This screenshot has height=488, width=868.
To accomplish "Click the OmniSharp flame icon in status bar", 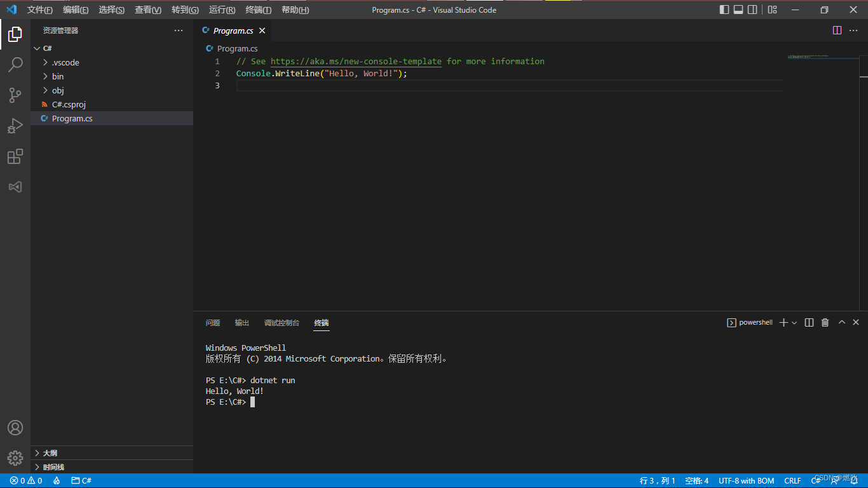I will click(57, 481).
